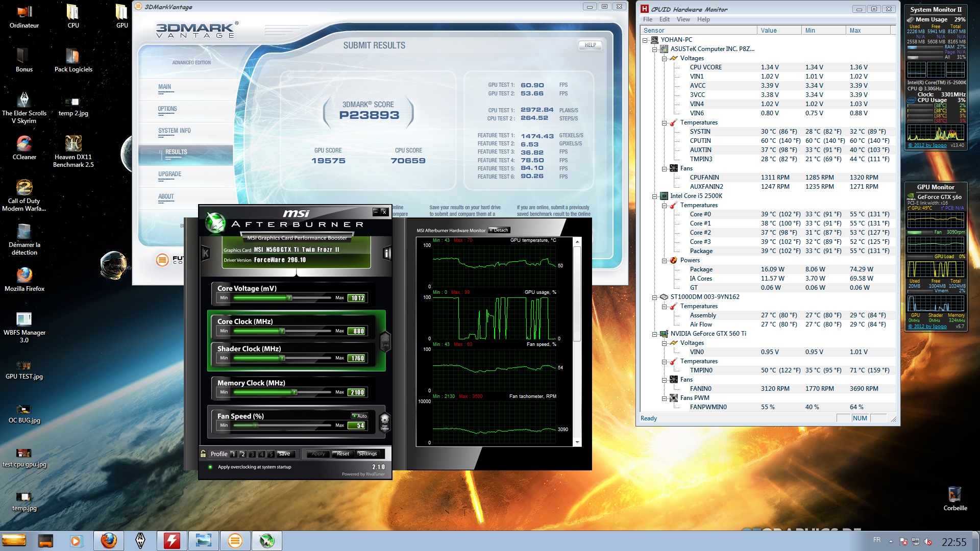Image resolution: width=980 pixels, height=551 pixels.
Task: Collapse the motherboard Voltages tree node
Action: pyautogui.click(x=664, y=59)
